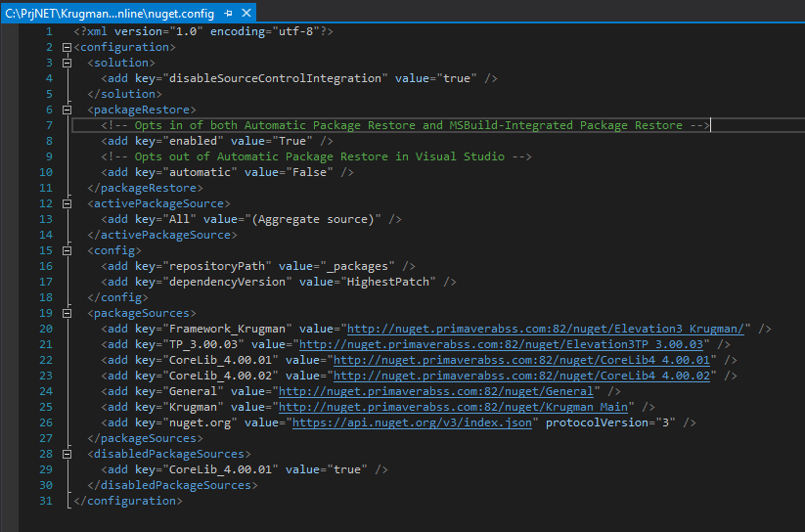Click line number 31 in the gutter
Image resolution: width=805 pixels, height=532 pixels.
pyautogui.click(x=46, y=501)
